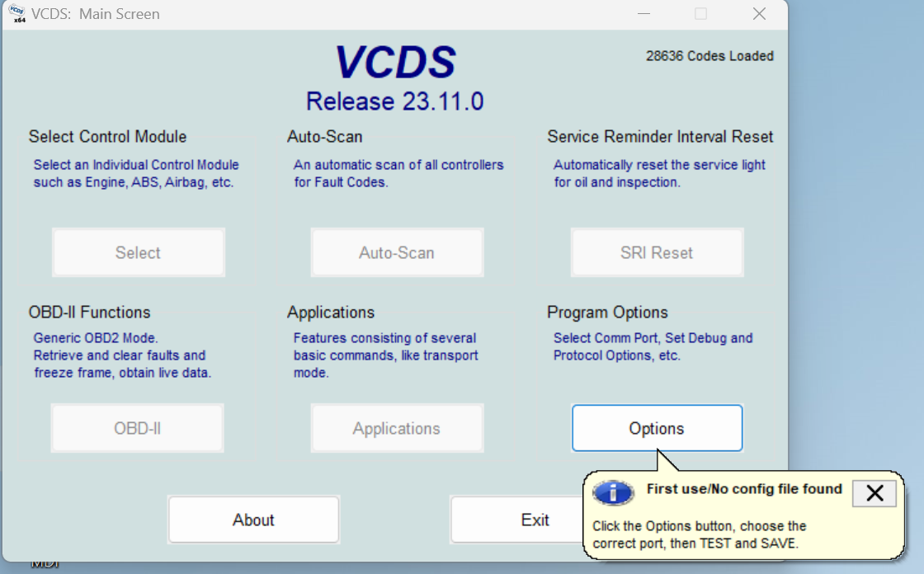Open the Applications button

(x=397, y=428)
